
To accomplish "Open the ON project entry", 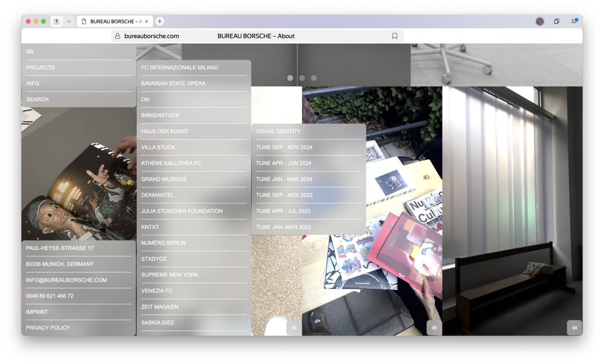I will (194, 99).
